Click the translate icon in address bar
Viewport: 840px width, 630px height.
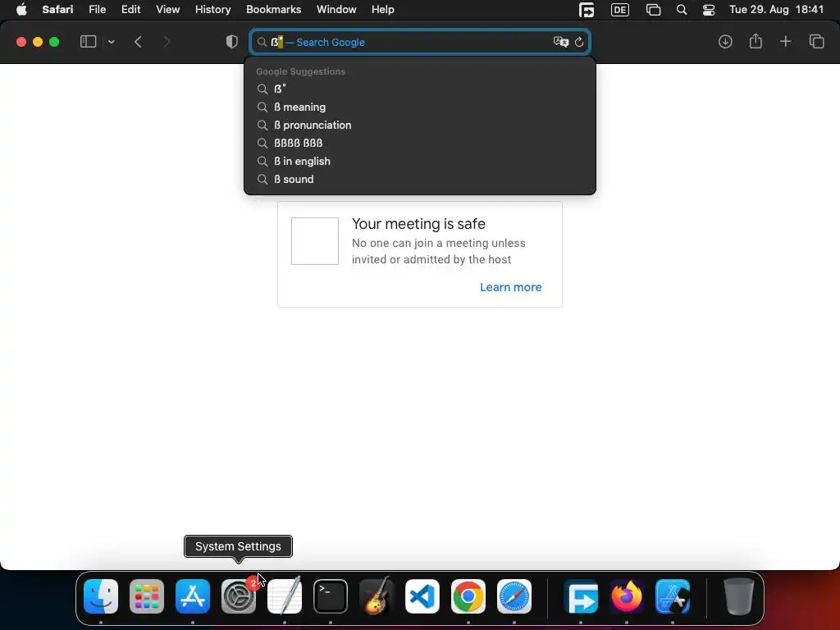[561, 42]
